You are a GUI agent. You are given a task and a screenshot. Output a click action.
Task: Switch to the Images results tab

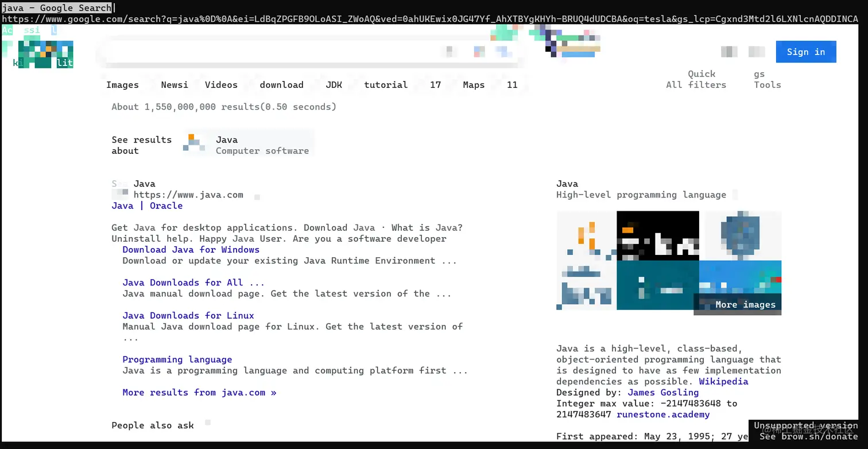pos(122,85)
